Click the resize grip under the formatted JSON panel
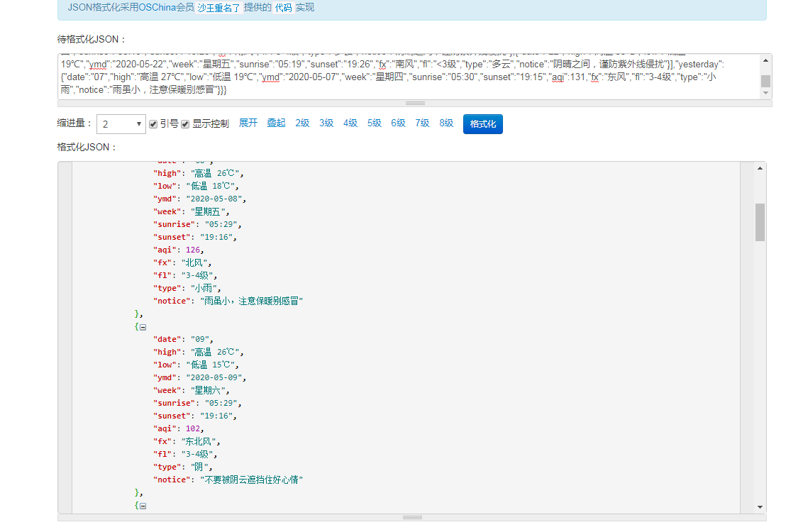The width and height of the screenshot is (803, 532). pyautogui.click(x=412, y=518)
